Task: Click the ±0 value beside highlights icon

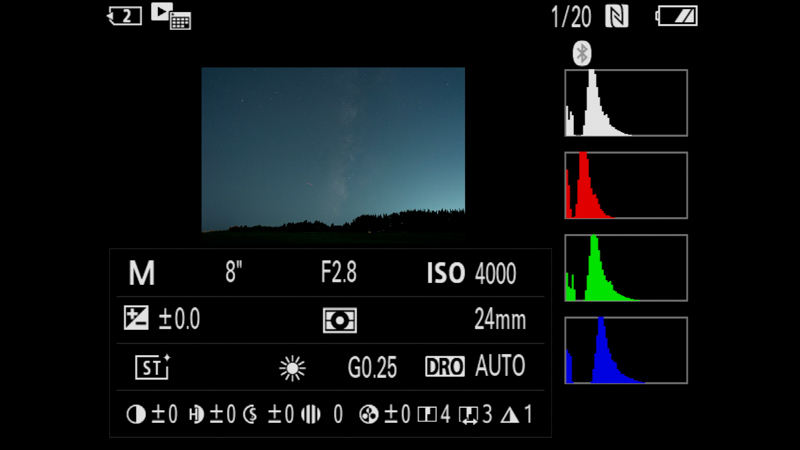Action: [x=223, y=414]
